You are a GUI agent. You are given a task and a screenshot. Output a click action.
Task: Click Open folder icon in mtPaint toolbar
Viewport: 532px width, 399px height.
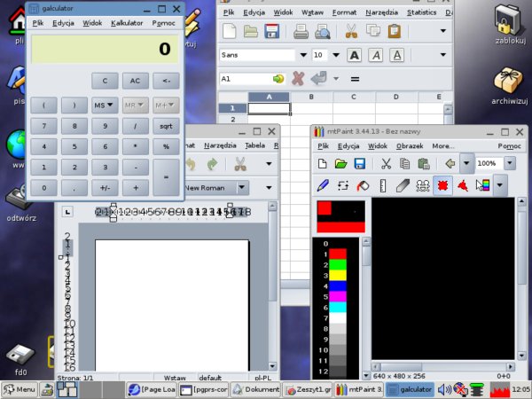341,163
